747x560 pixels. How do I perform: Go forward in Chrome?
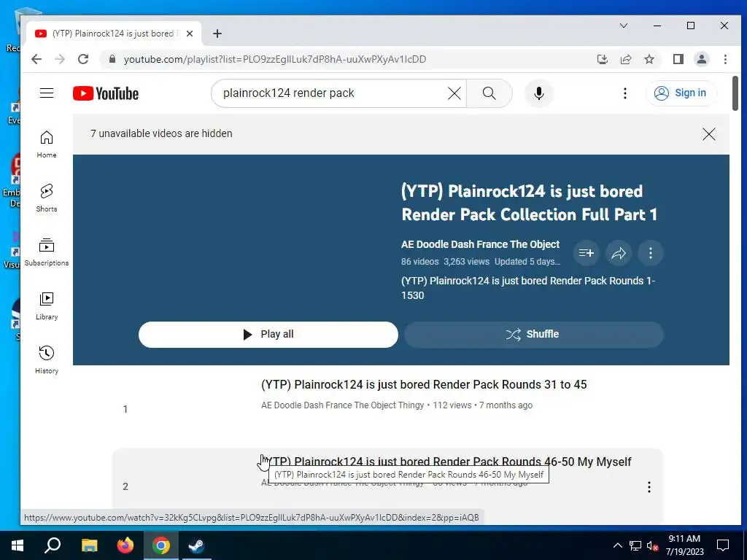(60, 59)
